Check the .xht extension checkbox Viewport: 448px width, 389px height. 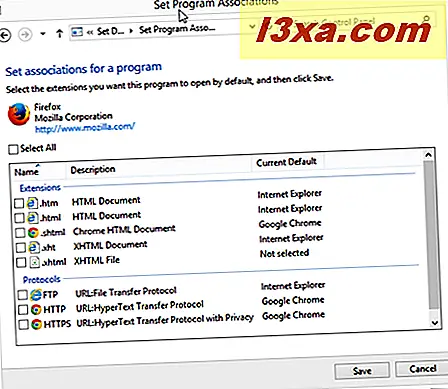point(21,248)
